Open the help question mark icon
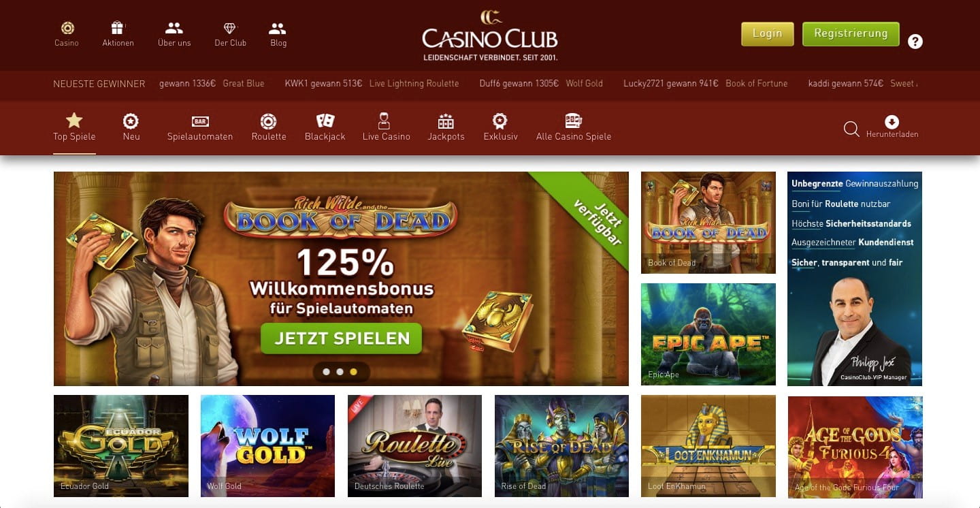 click(x=915, y=42)
